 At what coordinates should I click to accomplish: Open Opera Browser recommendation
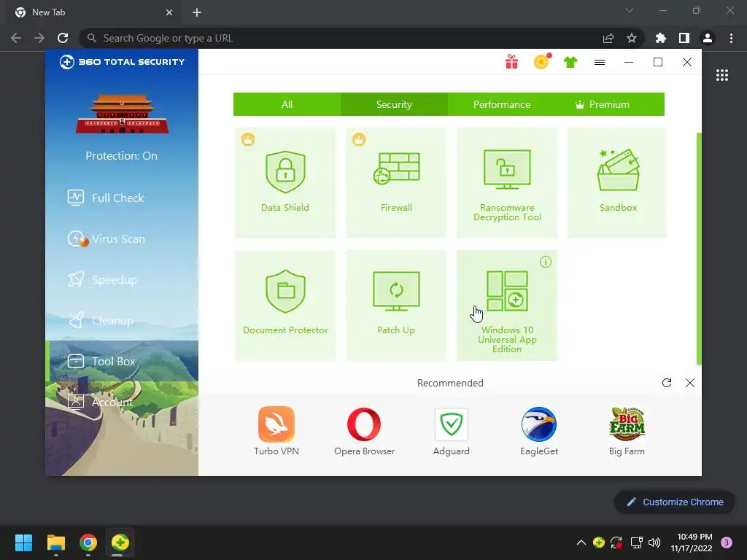364,431
